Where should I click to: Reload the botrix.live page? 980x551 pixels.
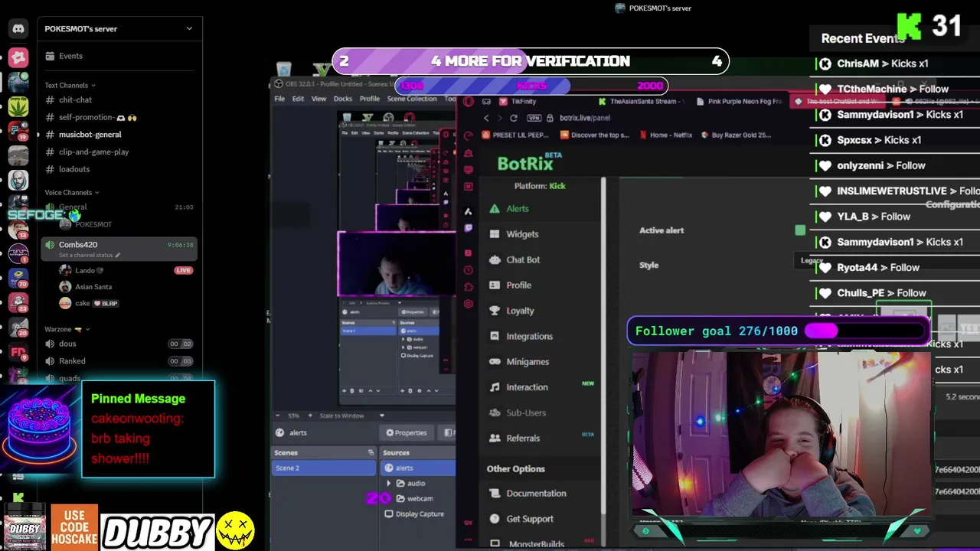(514, 118)
